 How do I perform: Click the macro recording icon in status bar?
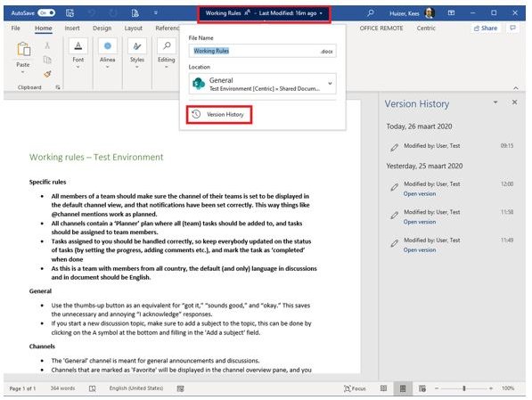click(181, 388)
